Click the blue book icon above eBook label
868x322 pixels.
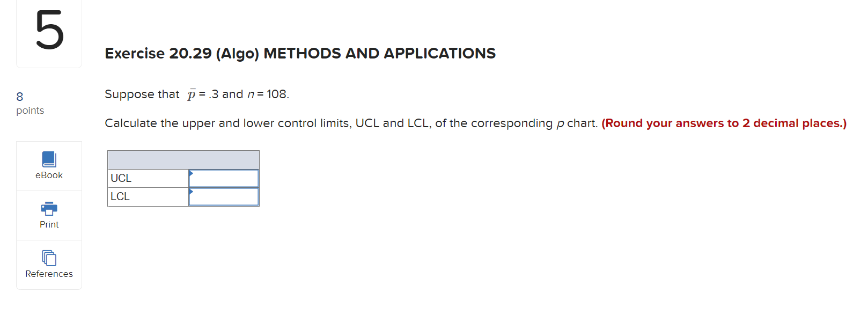click(49, 159)
